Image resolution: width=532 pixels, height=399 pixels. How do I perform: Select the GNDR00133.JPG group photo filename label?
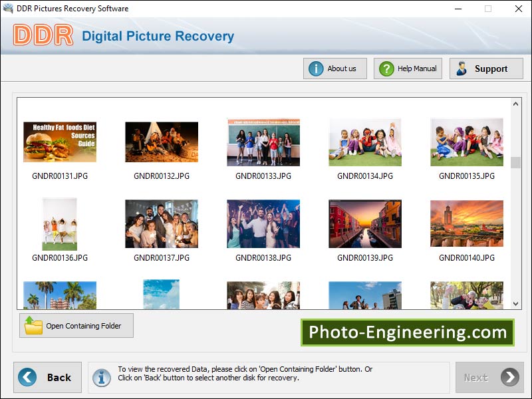[x=263, y=176]
